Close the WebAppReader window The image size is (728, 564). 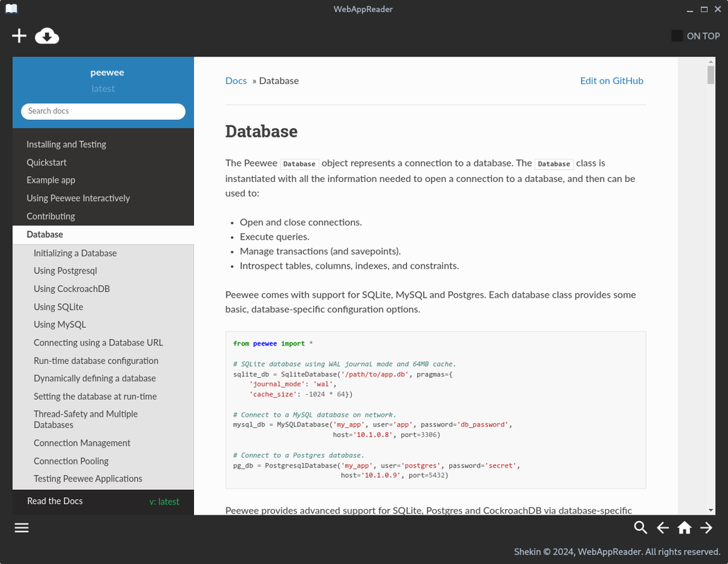tap(718, 9)
